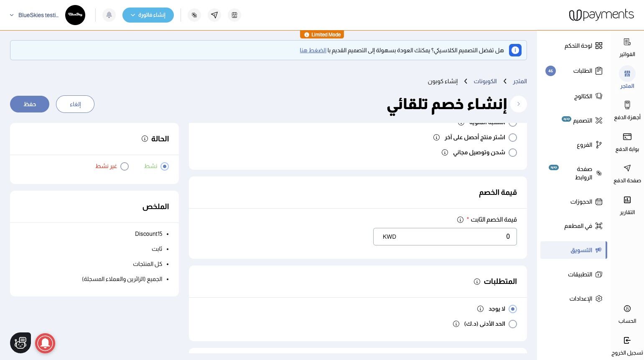Select الحد الأدنى (د.ك) radio option
Screen dimensions: 644x360
click(x=513, y=324)
